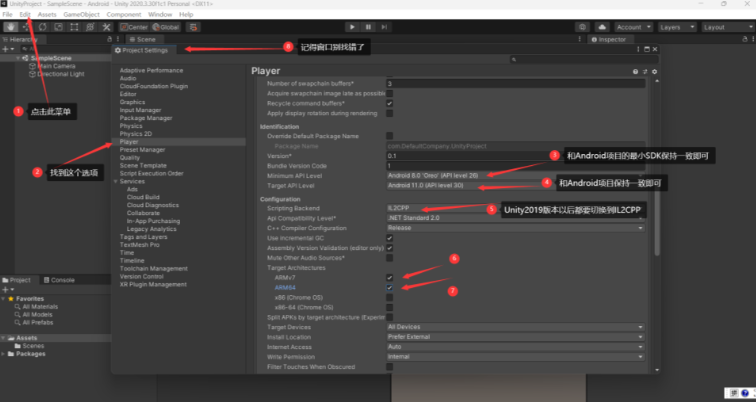The width and height of the screenshot is (756, 402).
Task: Toggle Use incremental GC checkbox
Action: 389,237
